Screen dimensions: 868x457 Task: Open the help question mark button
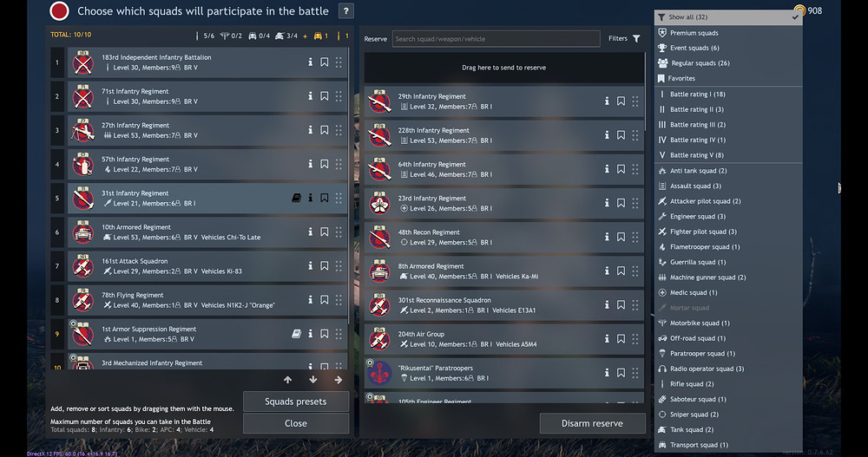346,10
